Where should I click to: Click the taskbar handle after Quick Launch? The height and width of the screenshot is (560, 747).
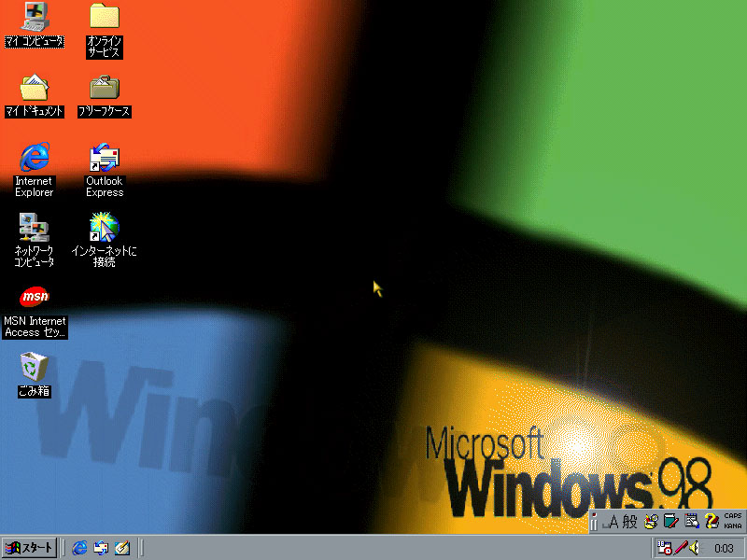(x=142, y=548)
